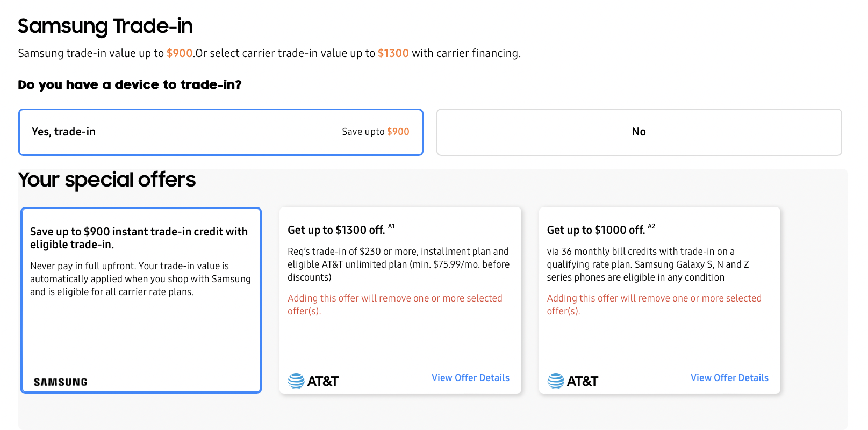
Task: Open the A2 footnote on the $1000 offer
Action: (x=651, y=226)
